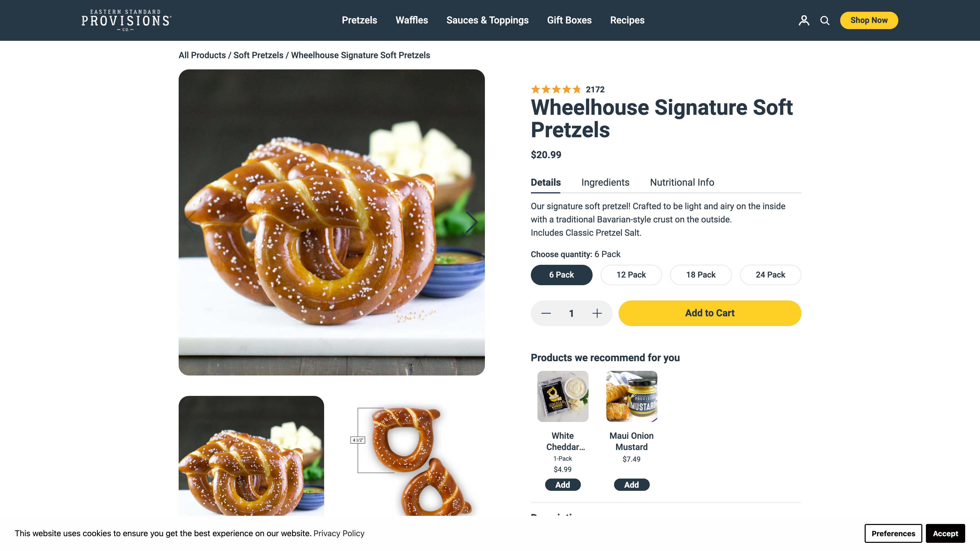Click the Eastern Standard Provisions logo

(x=126, y=20)
